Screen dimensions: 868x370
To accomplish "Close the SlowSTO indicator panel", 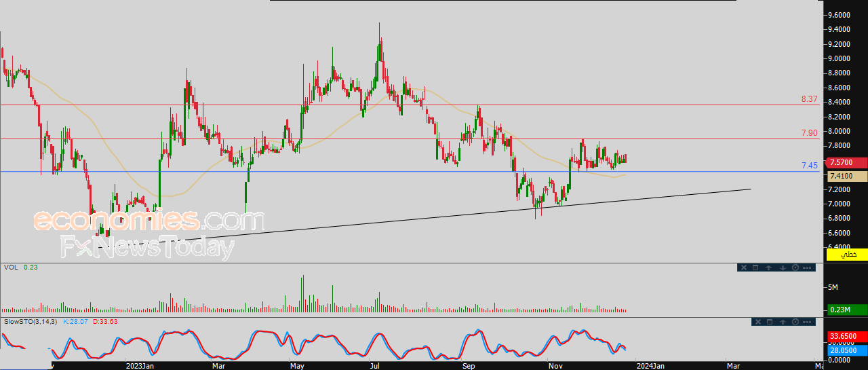I will point(757,321).
